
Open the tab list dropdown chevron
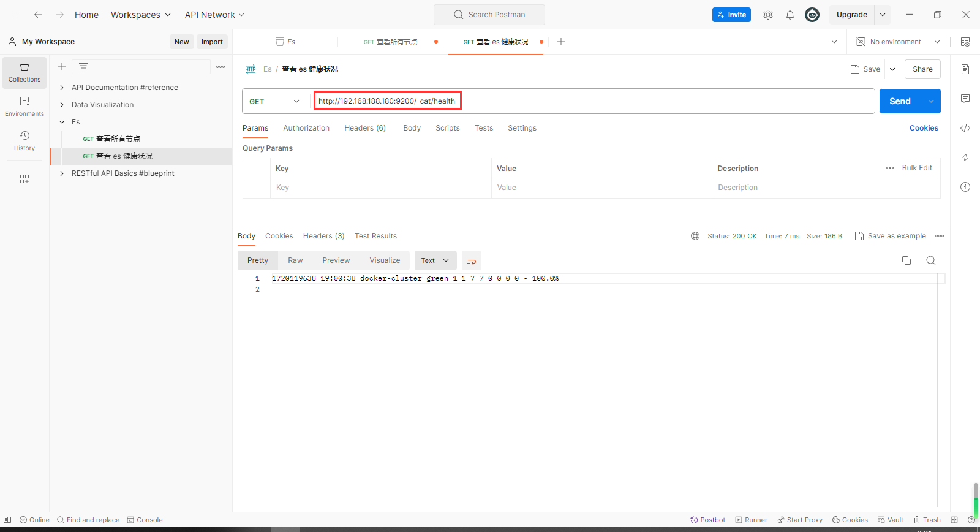(x=834, y=42)
